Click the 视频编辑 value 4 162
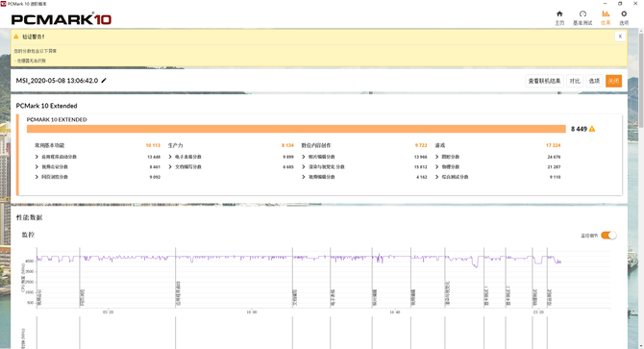This screenshot has height=349, width=644. pyautogui.click(x=421, y=177)
